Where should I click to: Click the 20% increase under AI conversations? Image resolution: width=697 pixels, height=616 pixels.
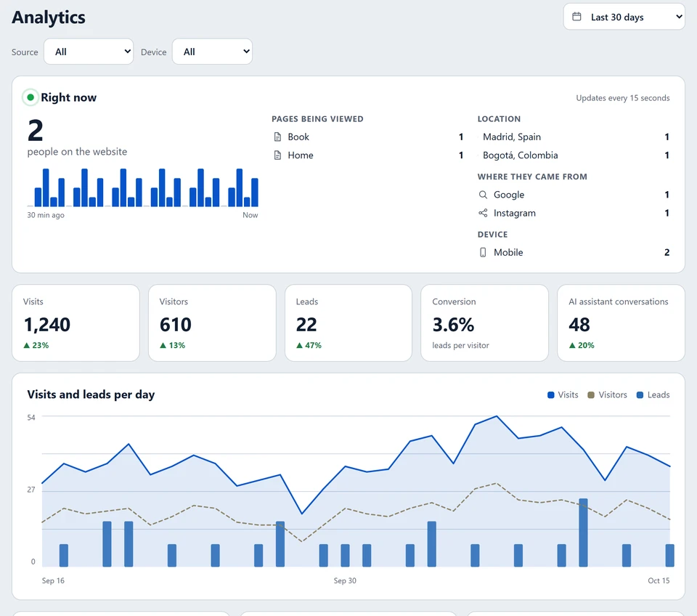582,345
